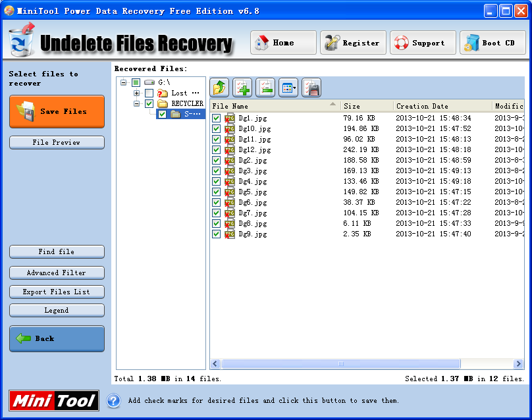
Task: Uncheck the Dg2.jpg checkbox
Action: [216, 160]
